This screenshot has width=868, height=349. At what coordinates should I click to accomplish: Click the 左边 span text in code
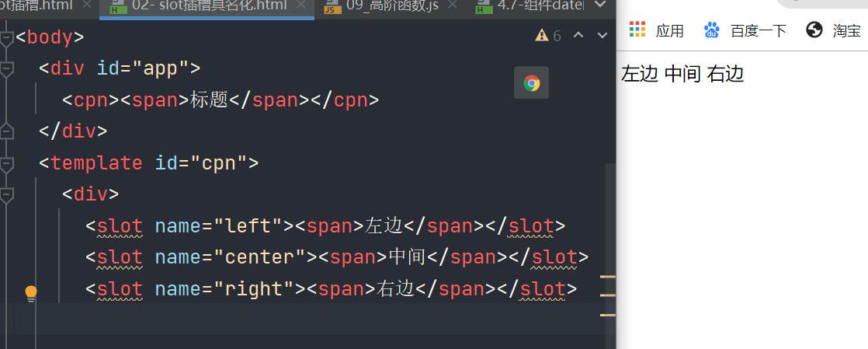384,226
